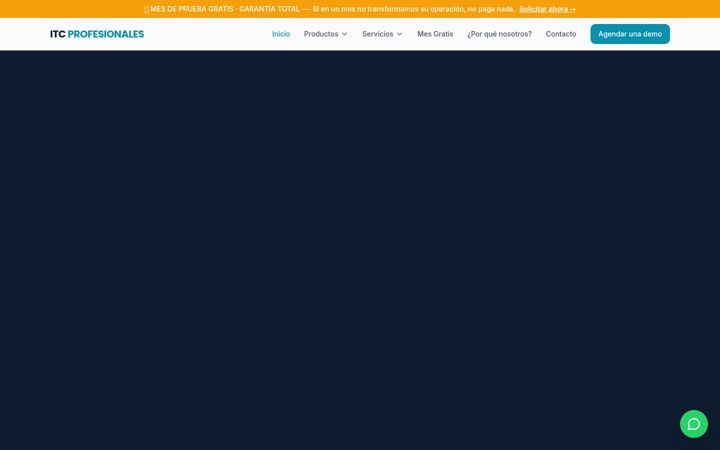
Task: Expand the Servicios chevron arrow
Action: (399, 34)
